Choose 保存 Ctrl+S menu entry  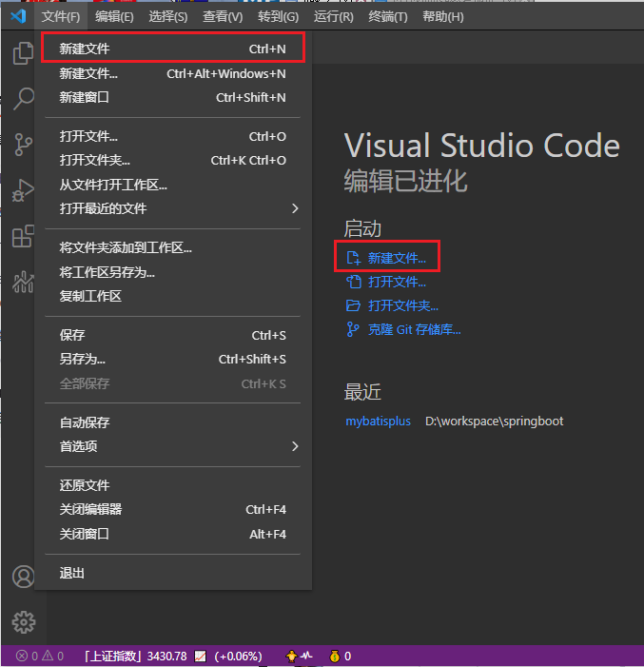(173, 335)
